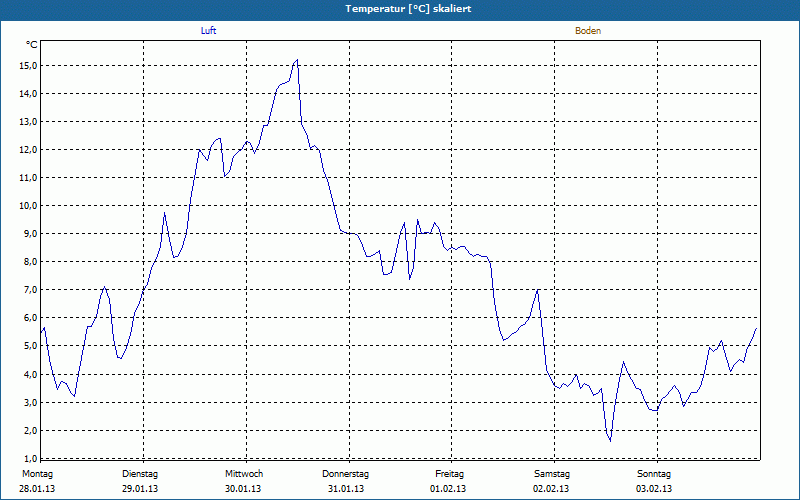Image resolution: width=800 pixels, height=500 pixels.
Task: Click the chart title 'Temperatur [°C] skaliert'
Action: [x=408, y=9]
